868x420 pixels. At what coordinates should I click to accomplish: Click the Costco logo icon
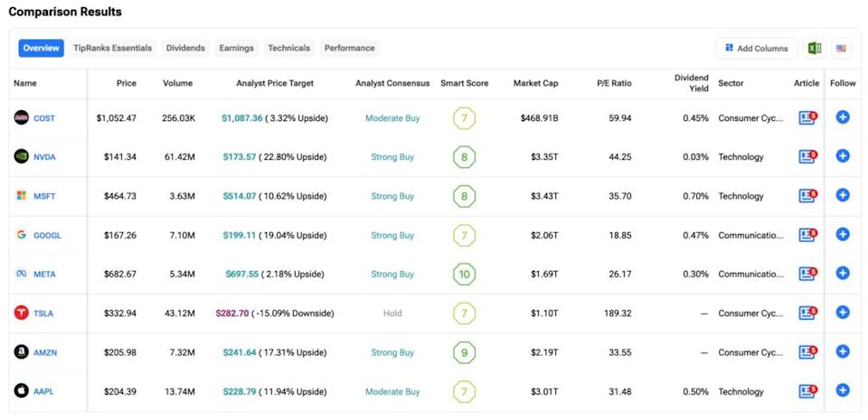coord(21,117)
